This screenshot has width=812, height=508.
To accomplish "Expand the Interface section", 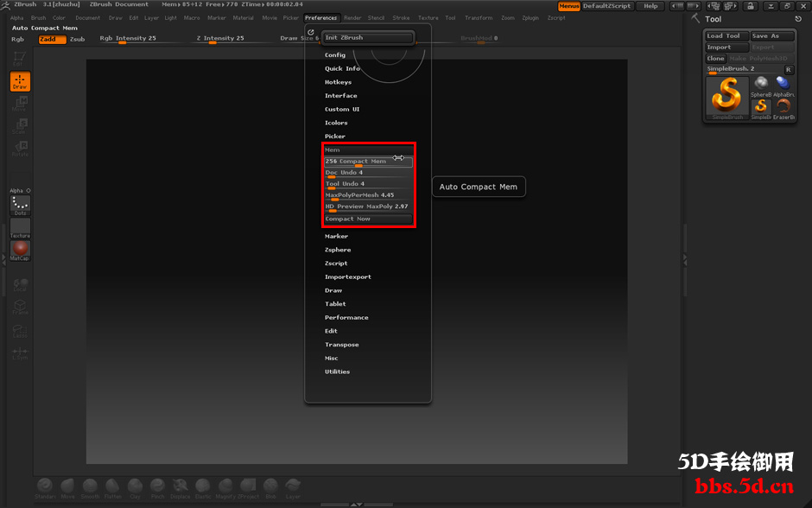I will [340, 96].
